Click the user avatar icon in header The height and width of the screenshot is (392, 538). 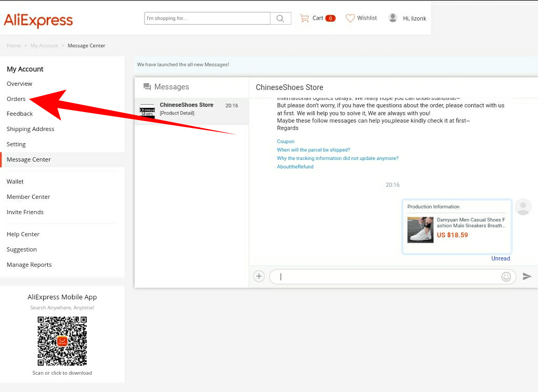point(393,18)
